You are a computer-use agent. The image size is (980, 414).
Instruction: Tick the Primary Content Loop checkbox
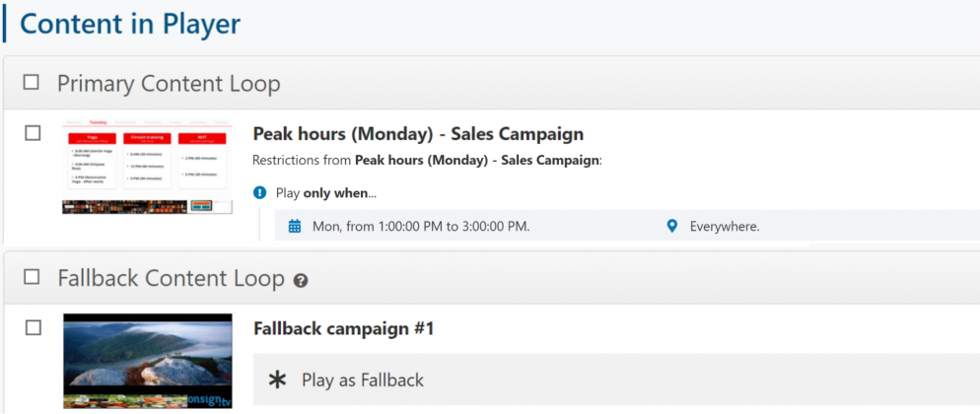(x=31, y=83)
